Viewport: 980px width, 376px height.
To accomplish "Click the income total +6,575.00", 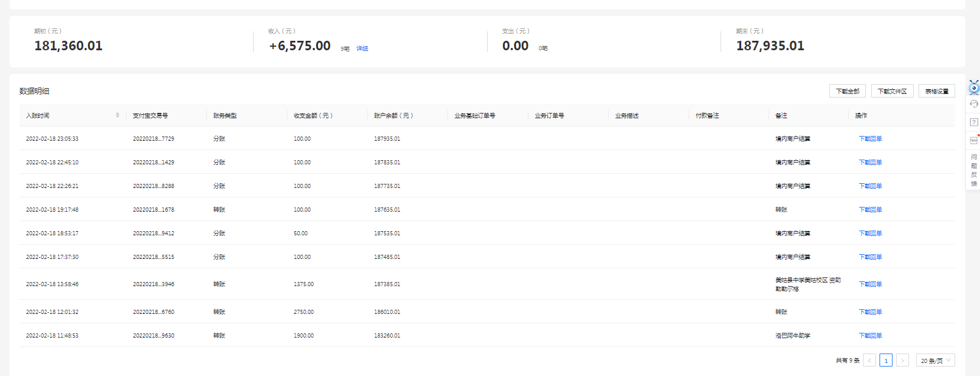I will click(300, 46).
